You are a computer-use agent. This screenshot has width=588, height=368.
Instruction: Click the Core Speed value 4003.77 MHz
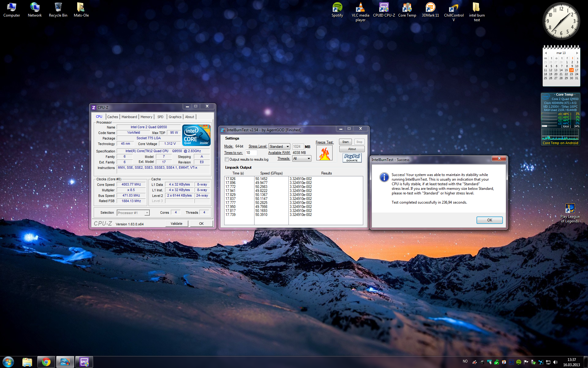(x=131, y=185)
